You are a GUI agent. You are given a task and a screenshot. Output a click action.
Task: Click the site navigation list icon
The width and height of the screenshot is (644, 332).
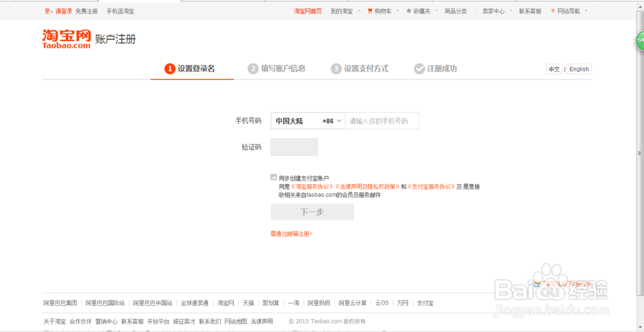tap(553, 11)
